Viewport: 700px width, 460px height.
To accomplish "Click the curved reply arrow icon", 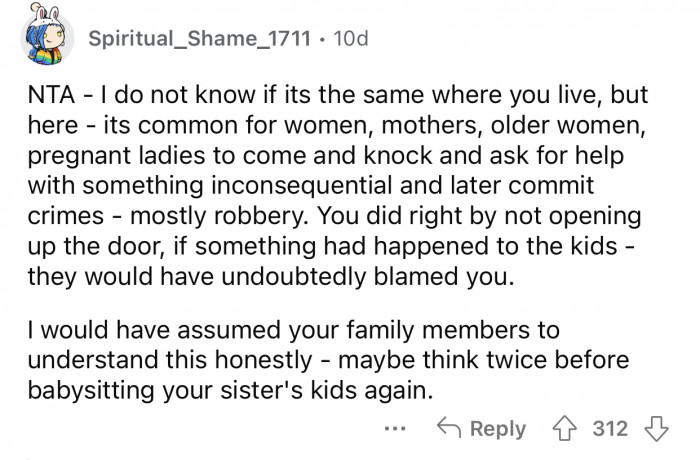I will tap(449, 427).
